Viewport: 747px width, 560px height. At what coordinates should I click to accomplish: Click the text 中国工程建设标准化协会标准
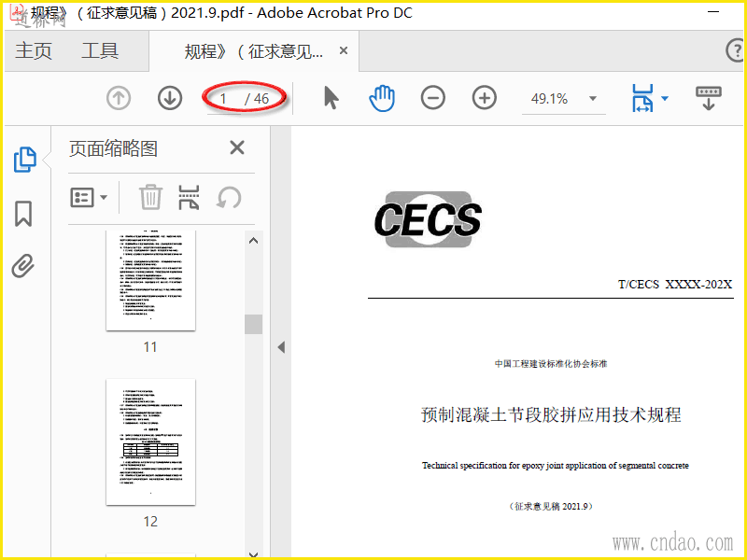(x=551, y=364)
